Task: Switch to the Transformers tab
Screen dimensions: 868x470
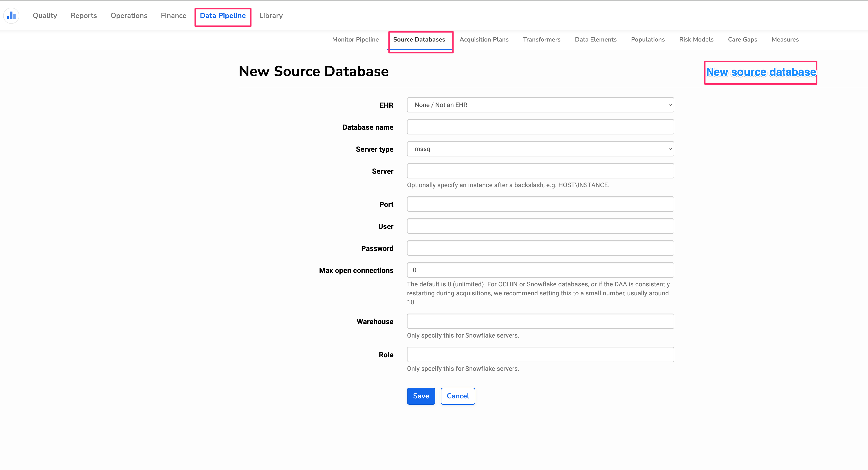Action: (x=542, y=40)
